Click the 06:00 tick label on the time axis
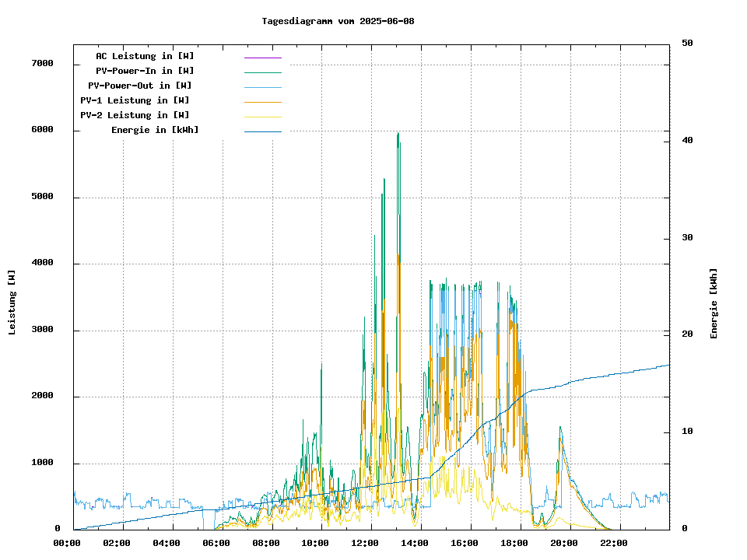 pyautogui.click(x=216, y=543)
